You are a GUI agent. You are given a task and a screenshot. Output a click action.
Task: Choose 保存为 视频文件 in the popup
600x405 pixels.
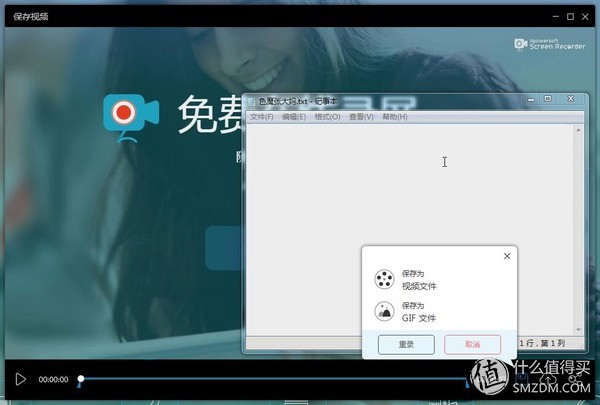[406, 280]
